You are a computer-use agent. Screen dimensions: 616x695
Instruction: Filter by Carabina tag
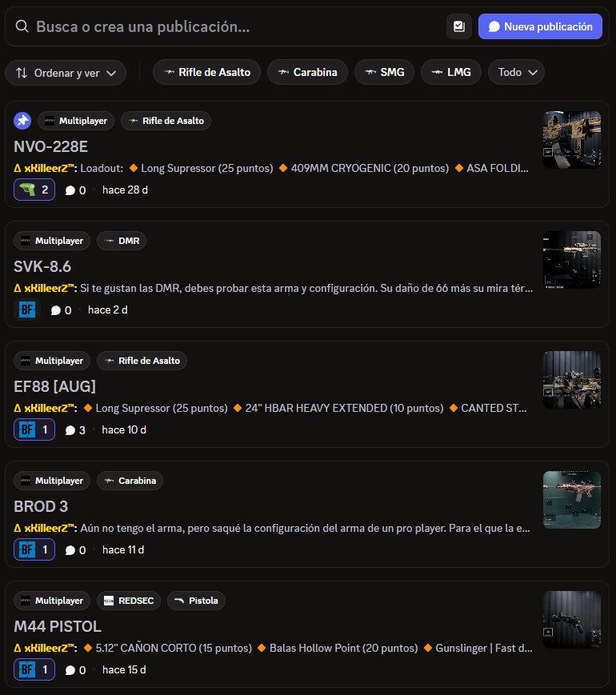(307, 72)
